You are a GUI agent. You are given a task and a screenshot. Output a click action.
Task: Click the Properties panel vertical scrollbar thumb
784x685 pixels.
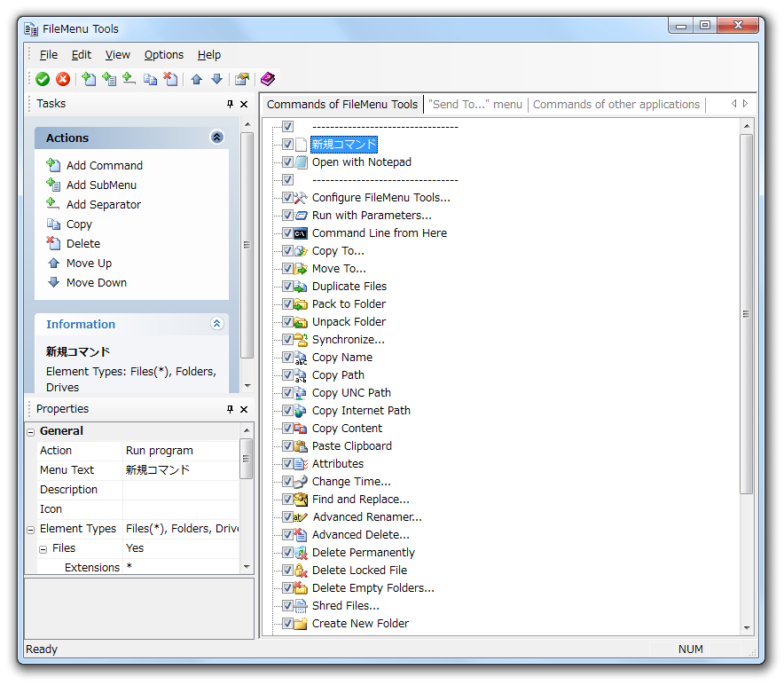[x=246, y=459]
